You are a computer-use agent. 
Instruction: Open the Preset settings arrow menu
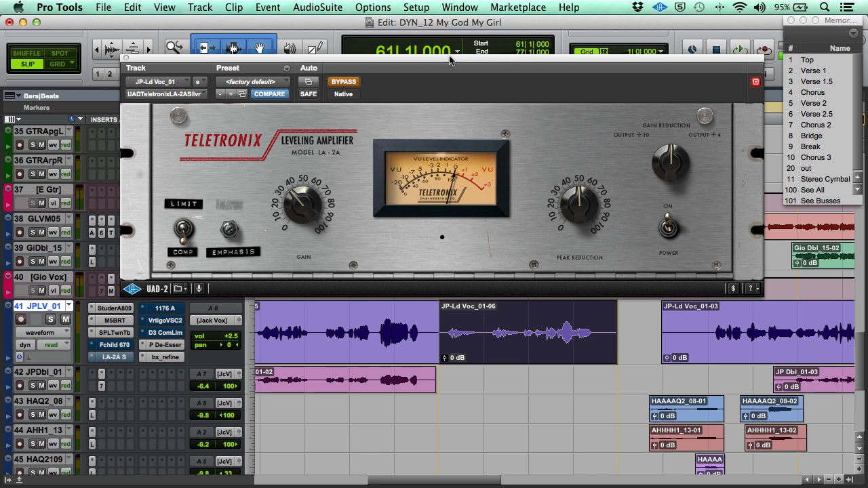tap(286, 68)
